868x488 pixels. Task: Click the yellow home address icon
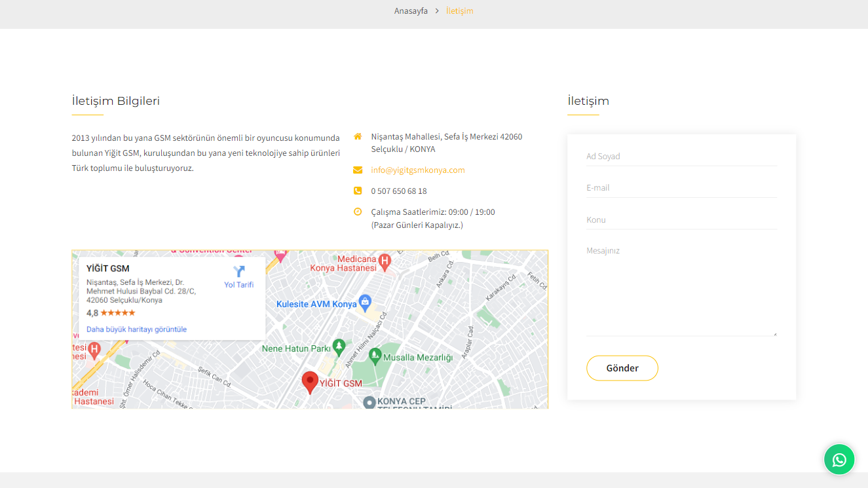[358, 137]
